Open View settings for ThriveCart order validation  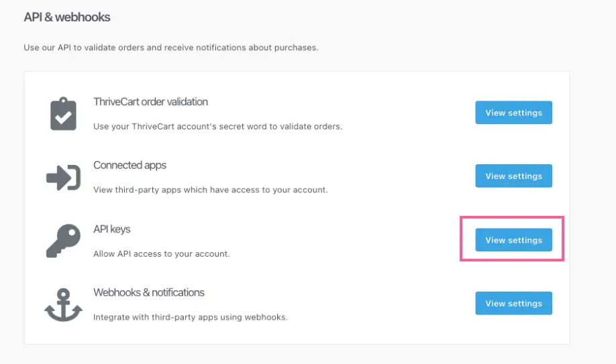pyautogui.click(x=513, y=113)
